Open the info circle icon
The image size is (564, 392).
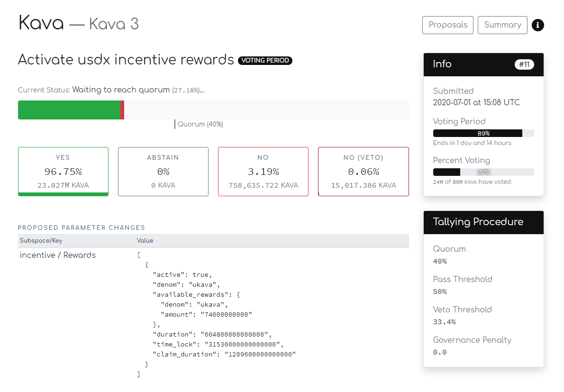click(x=538, y=25)
